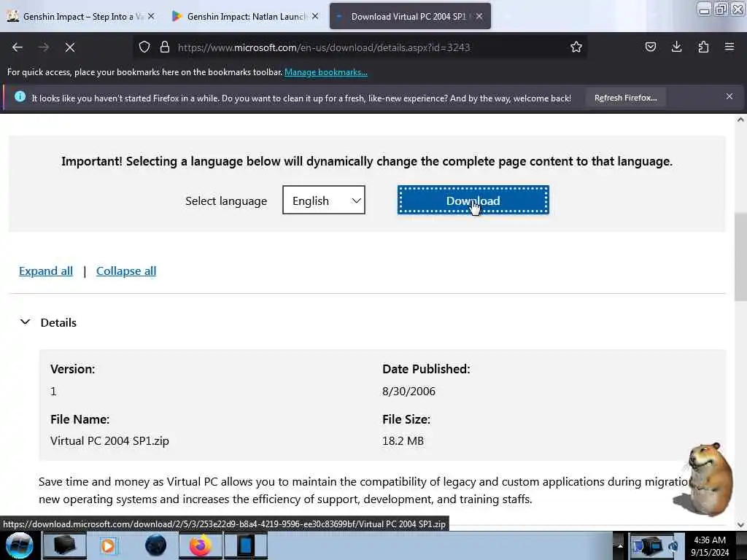Screen dimensions: 747x560
Task: Collapse the Details section chevron
Action: click(x=26, y=322)
